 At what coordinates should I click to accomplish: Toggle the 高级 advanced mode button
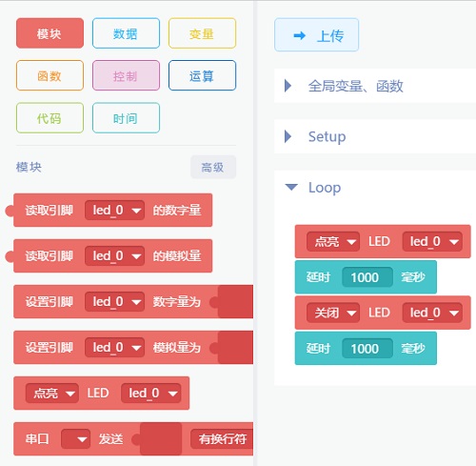[213, 167]
